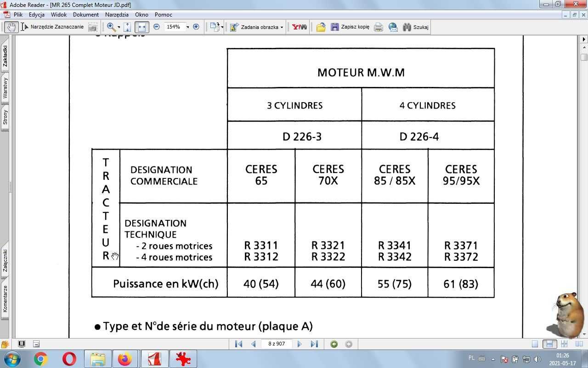588x368 pixels.
Task: Open the Widok menu
Action: pos(59,14)
